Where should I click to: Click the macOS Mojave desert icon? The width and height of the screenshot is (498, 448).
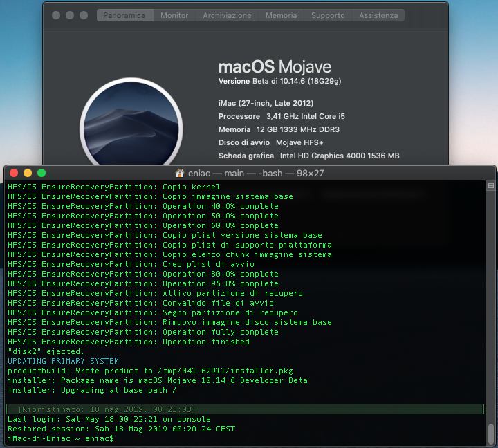(x=131, y=122)
